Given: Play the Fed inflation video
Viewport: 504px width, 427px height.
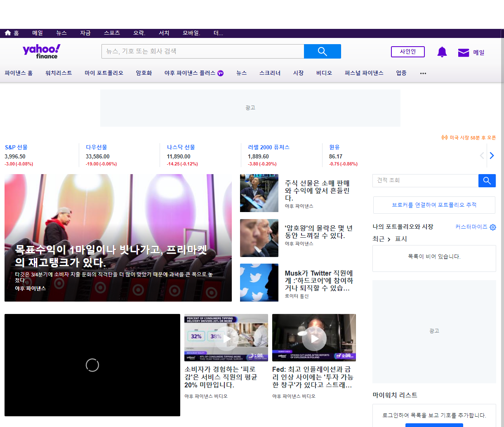Looking at the screenshot, I should (x=314, y=338).
